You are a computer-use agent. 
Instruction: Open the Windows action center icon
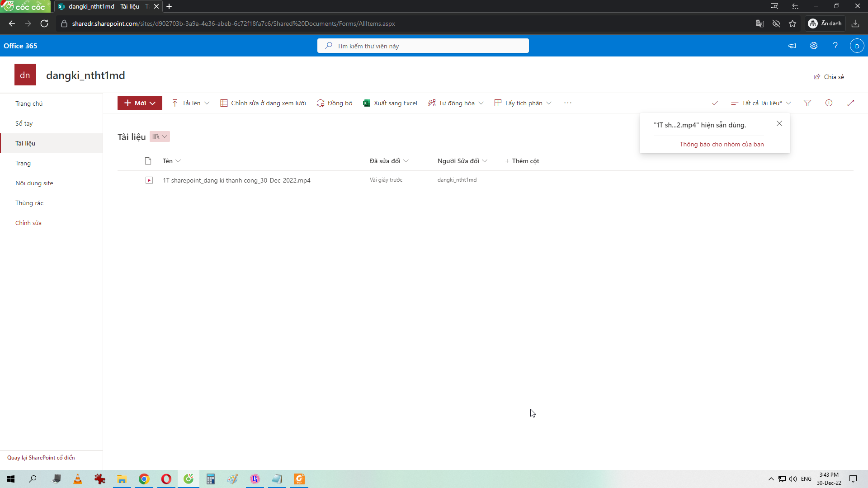[x=853, y=479]
